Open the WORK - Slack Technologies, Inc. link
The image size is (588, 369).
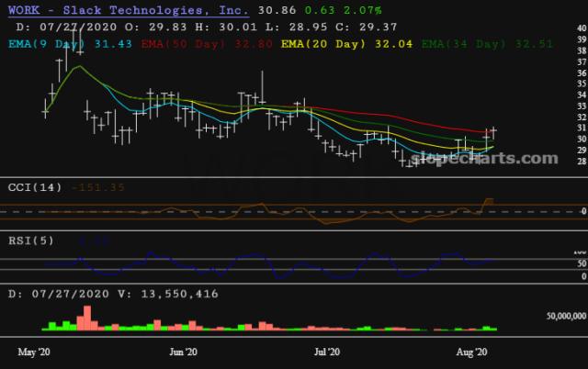129,10
